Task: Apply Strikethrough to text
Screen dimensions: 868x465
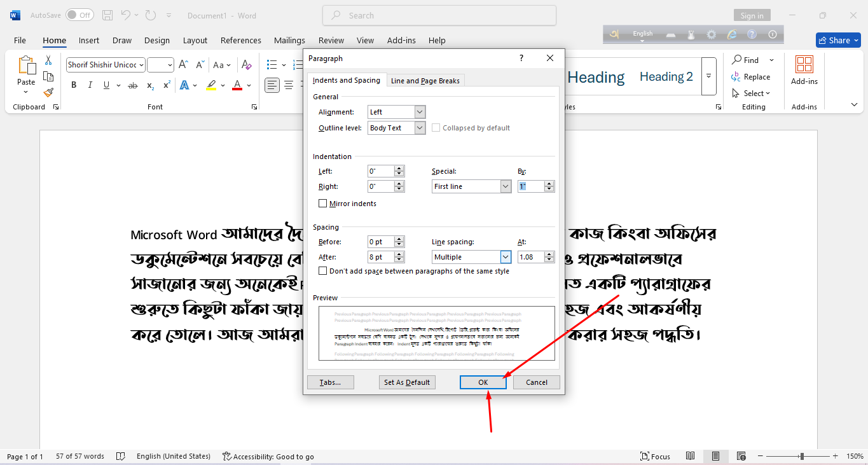Action: [x=133, y=85]
